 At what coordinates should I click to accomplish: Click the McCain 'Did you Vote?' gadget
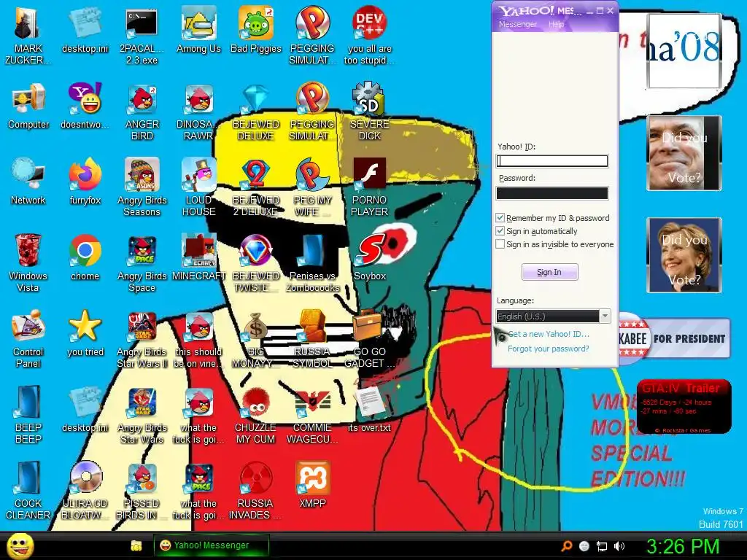[684, 153]
